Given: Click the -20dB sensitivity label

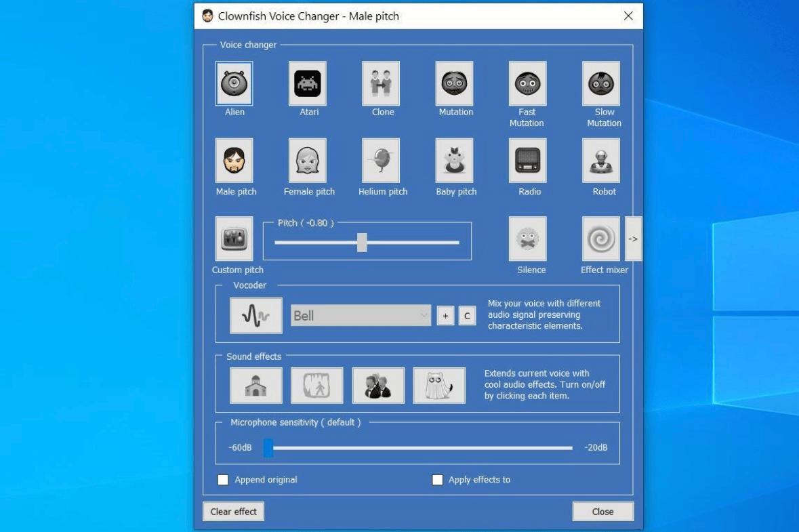Looking at the screenshot, I should pos(596,447).
